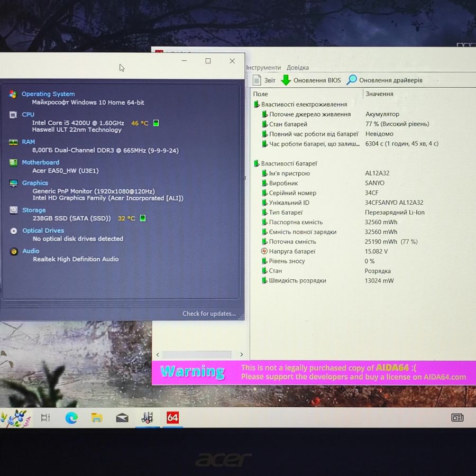Open the Інструменти menu in AIDA64
Viewport: 476px width, 476px height.
(263, 68)
